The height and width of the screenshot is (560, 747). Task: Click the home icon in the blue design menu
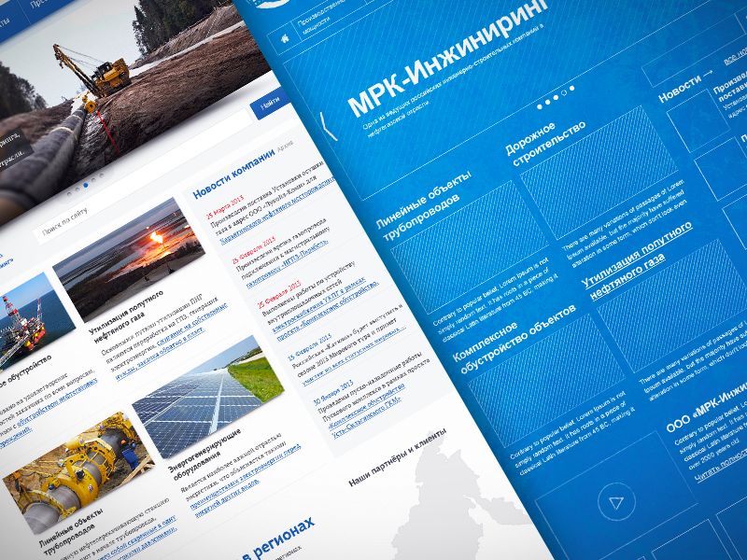tap(285, 38)
